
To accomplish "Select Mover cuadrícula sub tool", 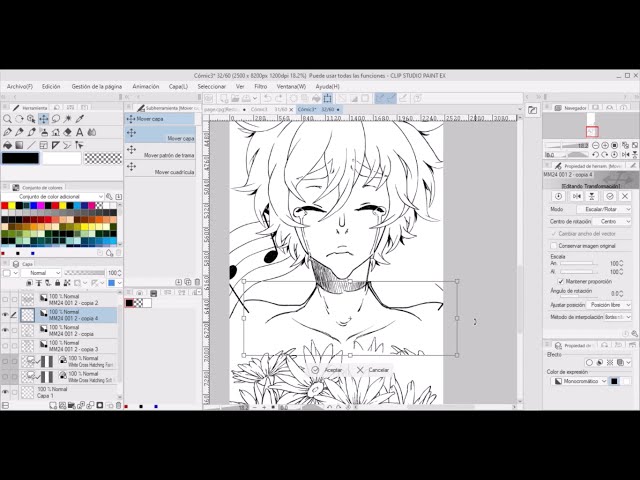I will tap(160, 168).
